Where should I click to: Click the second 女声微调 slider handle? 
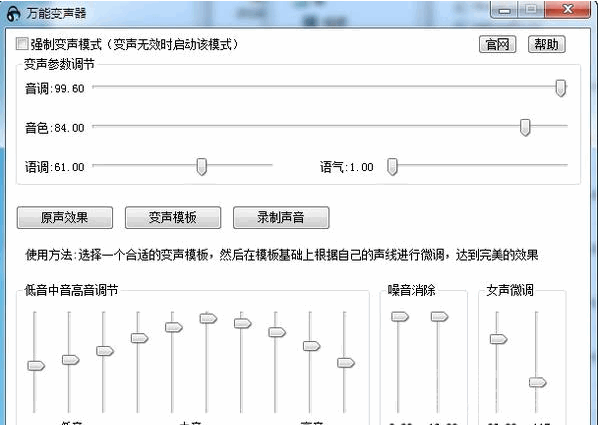pyautogui.click(x=538, y=382)
